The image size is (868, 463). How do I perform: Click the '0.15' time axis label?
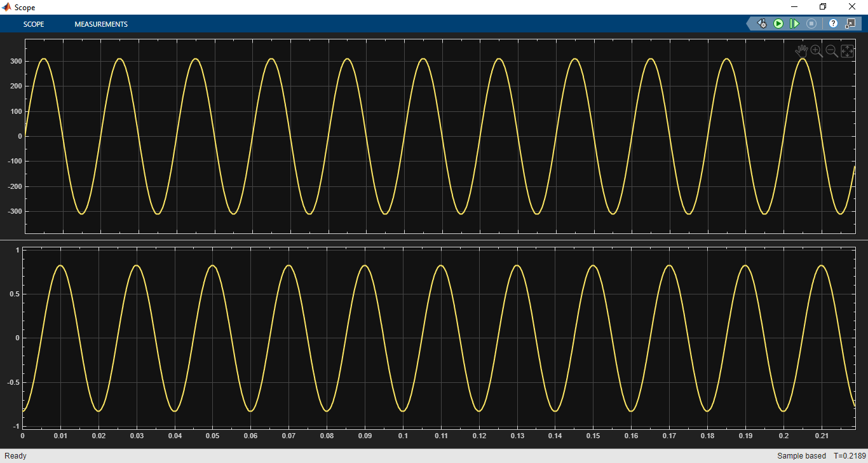tap(593, 436)
